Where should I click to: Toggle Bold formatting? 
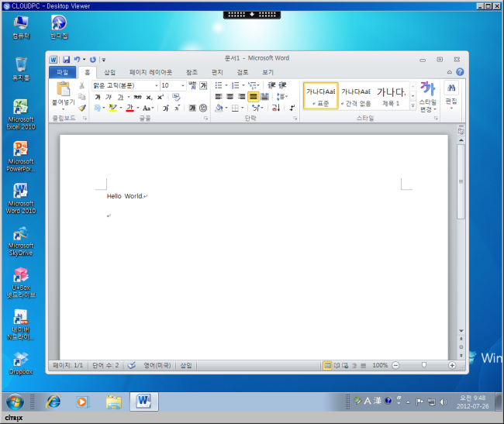(x=98, y=97)
